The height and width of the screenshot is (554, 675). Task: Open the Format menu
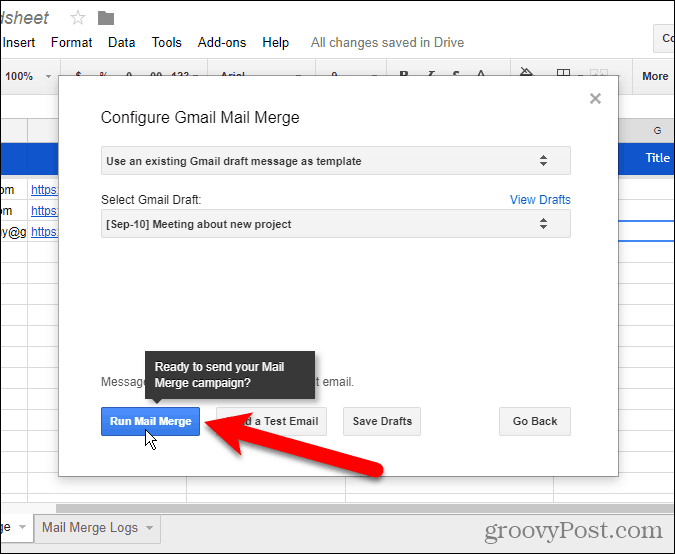(71, 43)
